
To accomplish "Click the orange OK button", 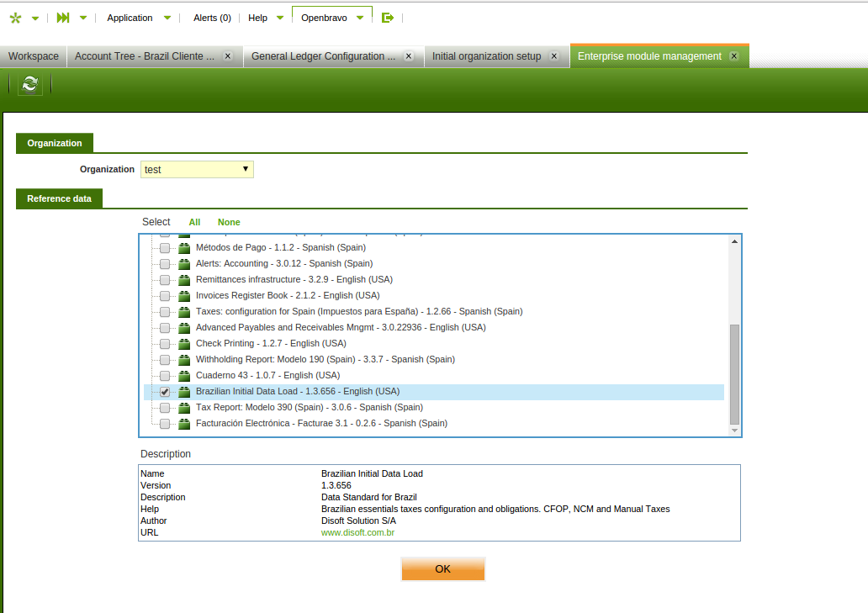I will (x=443, y=569).
